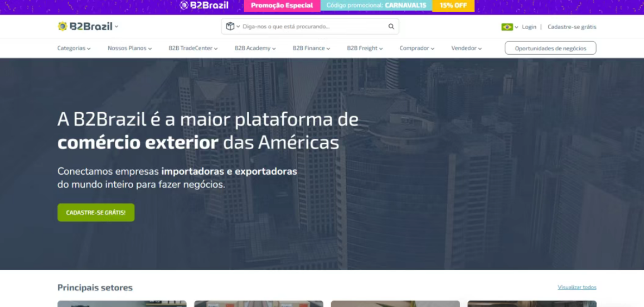Open the product box category selector
644x307 pixels.
[x=232, y=26]
